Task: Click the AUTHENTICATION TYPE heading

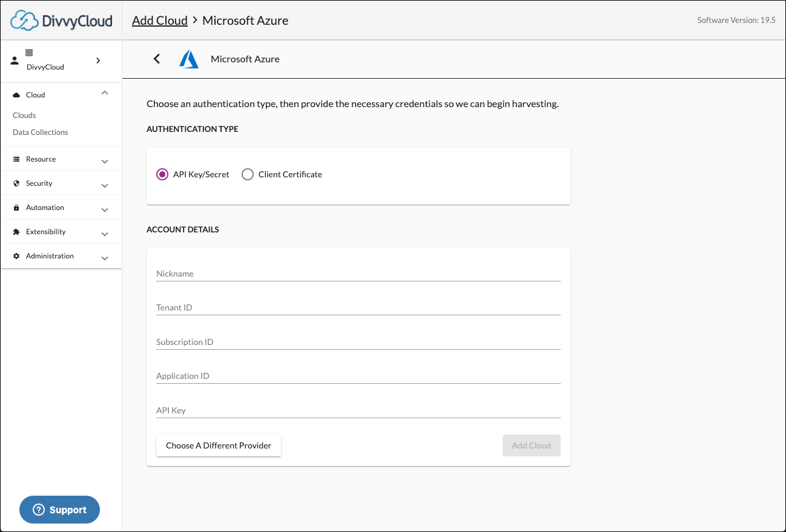Action: click(x=193, y=129)
